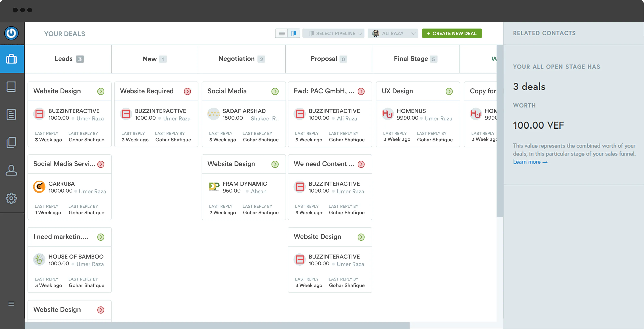Open the Learn more link
Viewport: 644px width, 329px height.
[530, 162]
